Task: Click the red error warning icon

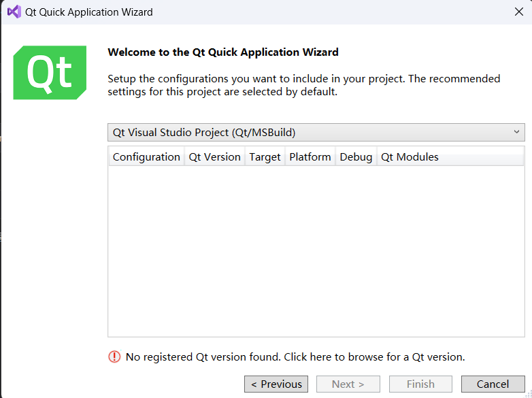Action: (114, 356)
